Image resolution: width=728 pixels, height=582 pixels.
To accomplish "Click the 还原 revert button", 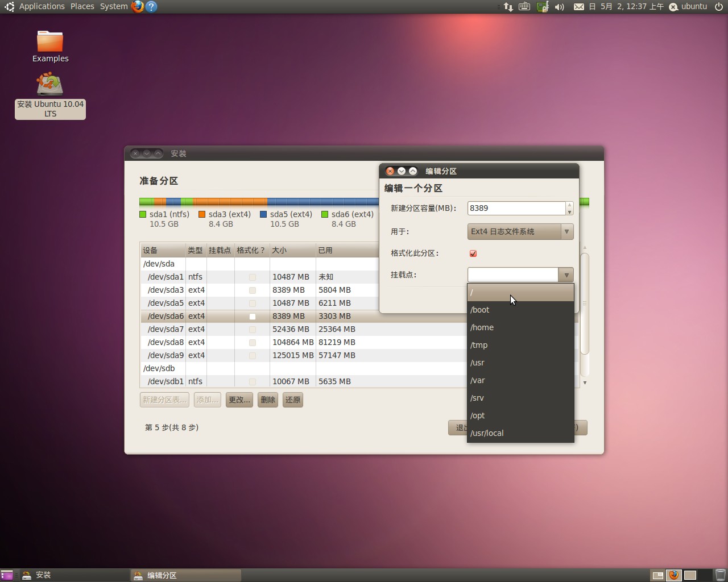I will pyautogui.click(x=293, y=400).
